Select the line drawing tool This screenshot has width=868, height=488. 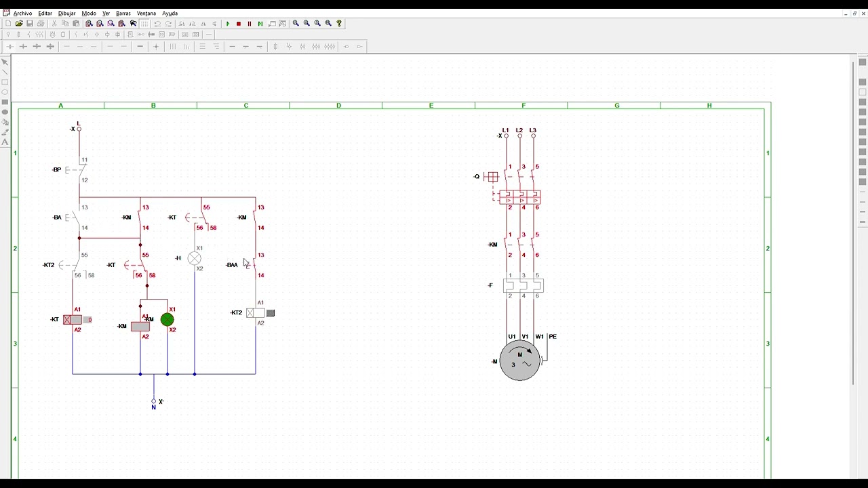[x=5, y=72]
